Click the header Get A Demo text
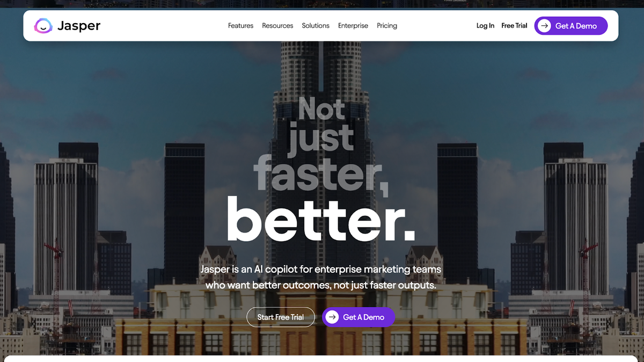644x362 pixels. tap(576, 26)
